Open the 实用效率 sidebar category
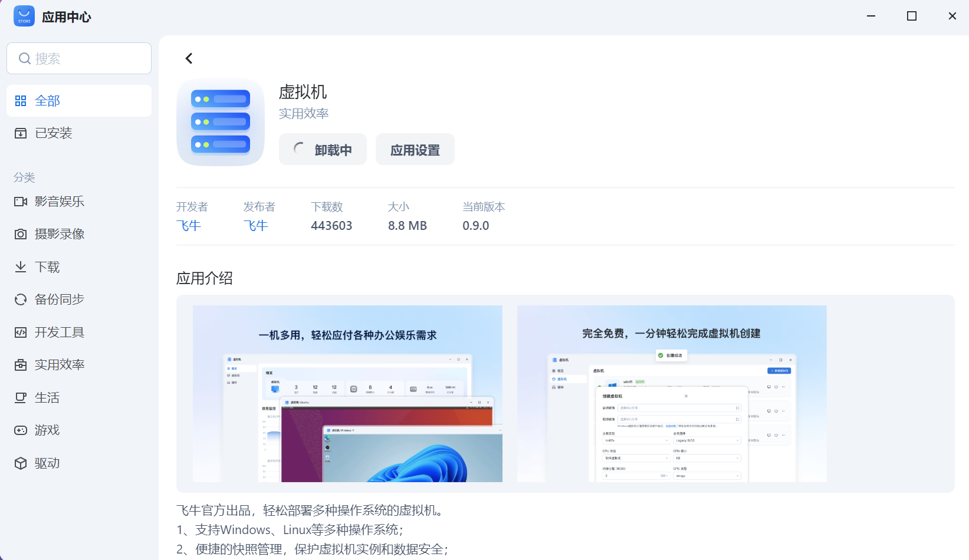 [59, 365]
